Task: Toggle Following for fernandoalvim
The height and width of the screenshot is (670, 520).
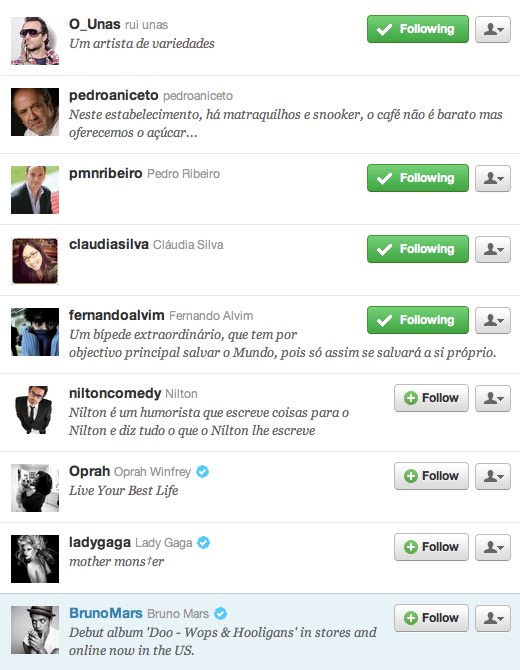Action: pyautogui.click(x=418, y=320)
